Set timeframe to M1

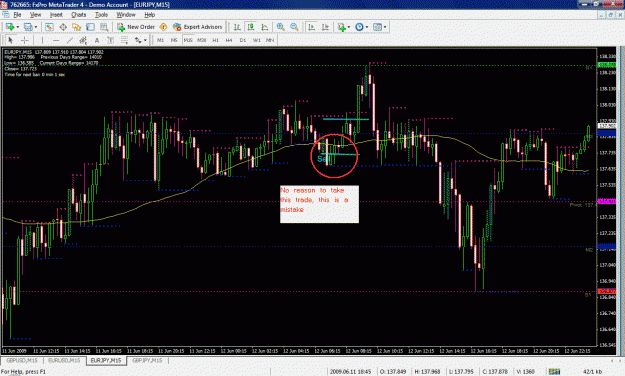[x=160, y=40]
